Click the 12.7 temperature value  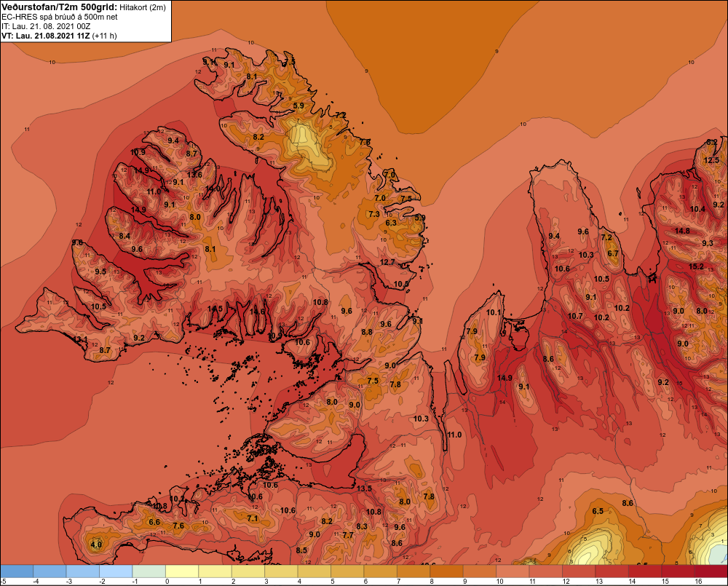coord(387,262)
